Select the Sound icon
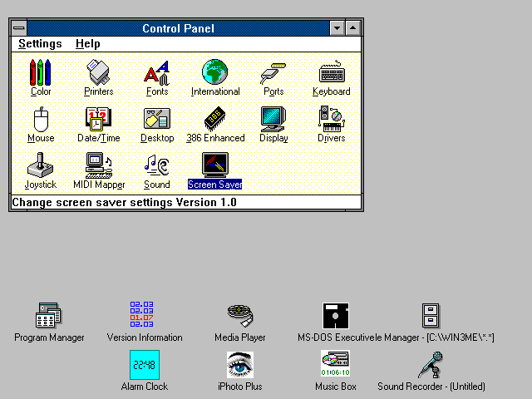The width and height of the screenshot is (532, 399). (x=157, y=165)
